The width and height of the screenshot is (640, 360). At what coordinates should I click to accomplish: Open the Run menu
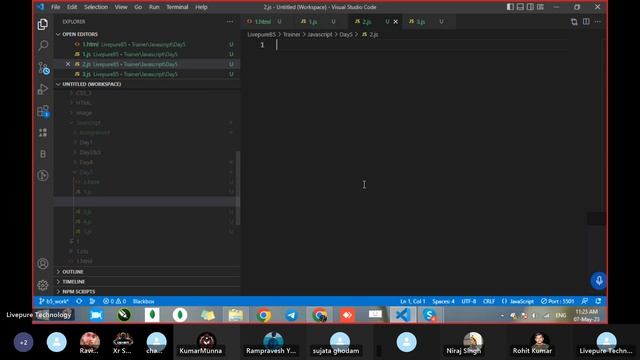point(154,7)
